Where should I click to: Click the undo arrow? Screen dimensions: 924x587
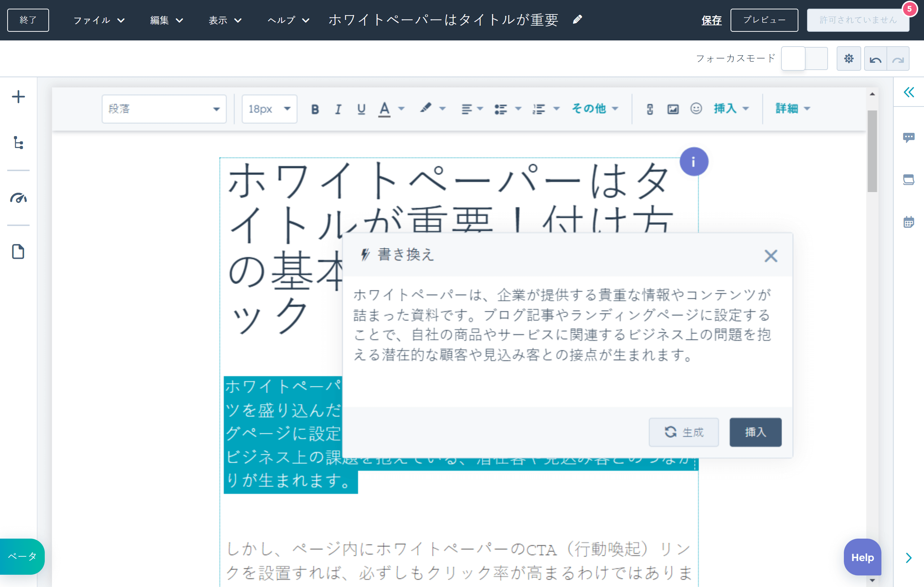875,59
